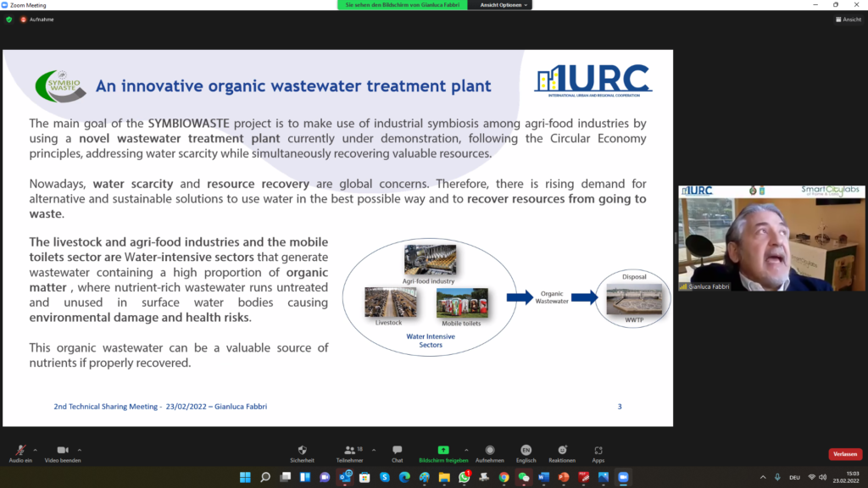868x488 pixels.
Task: Open the Ansicht view menu
Action: [x=848, y=19]
